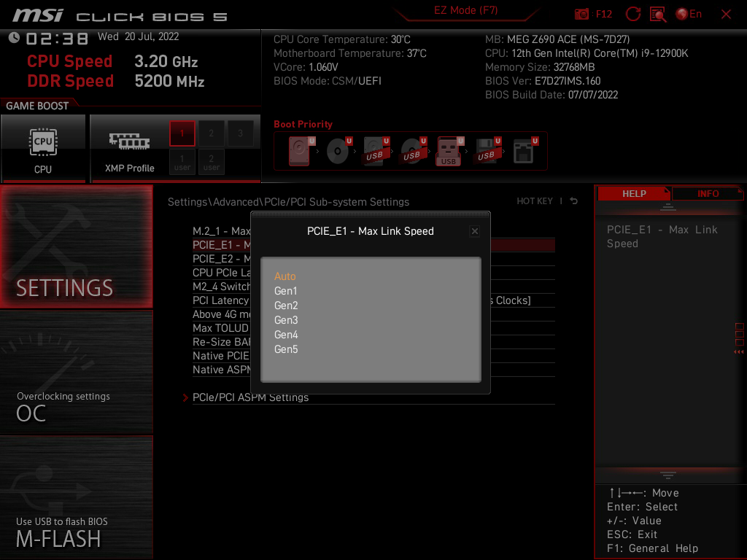This screenshot has width=747, height=560.
Task: Select the CPU PCIe Lanes row
Action: click(222, 273)
